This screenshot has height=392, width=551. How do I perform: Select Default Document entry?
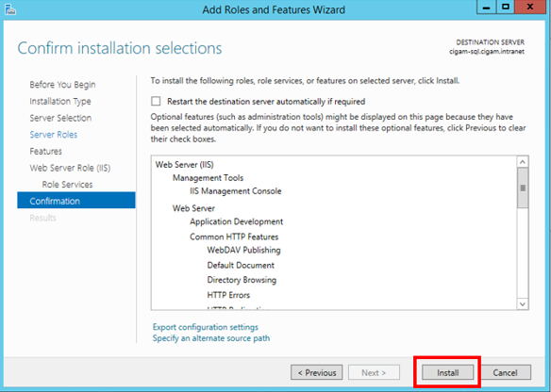click(x=241, y=266)
